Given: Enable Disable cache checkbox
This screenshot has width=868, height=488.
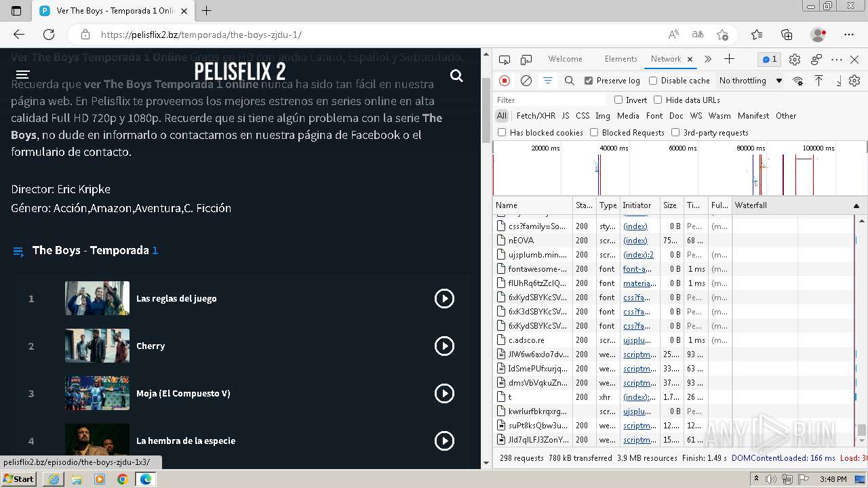Looking at the screenshot, I should point(653,81).
